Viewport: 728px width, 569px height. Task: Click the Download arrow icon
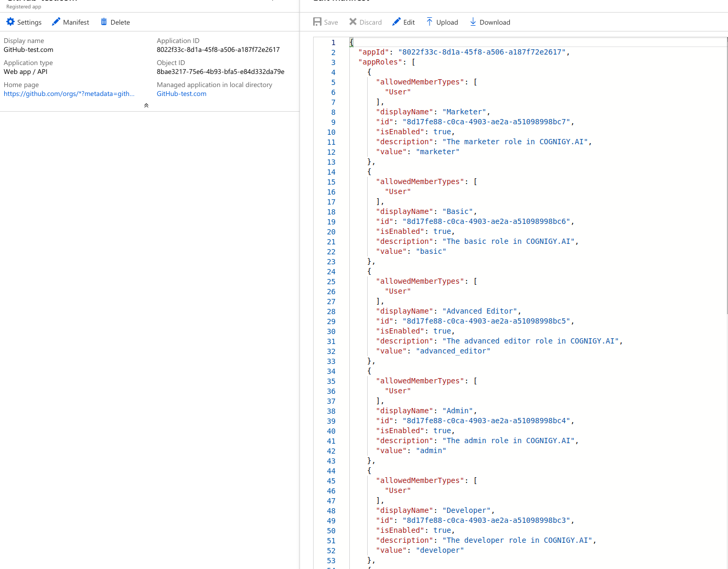tap(473, 22)
